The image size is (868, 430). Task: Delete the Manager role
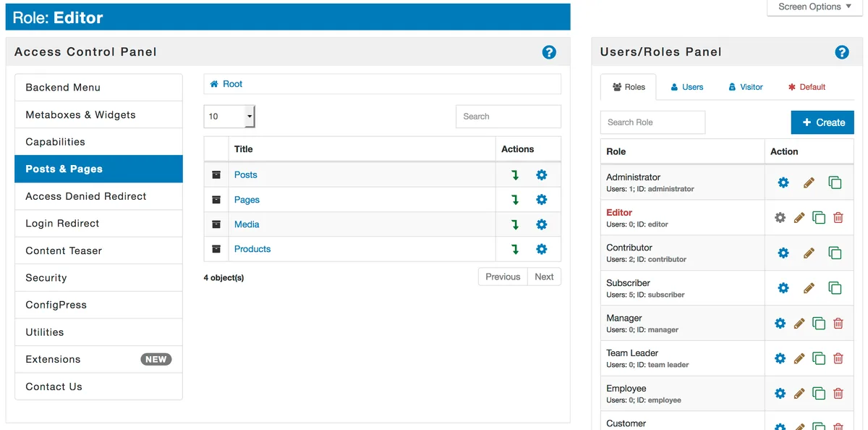838,324
